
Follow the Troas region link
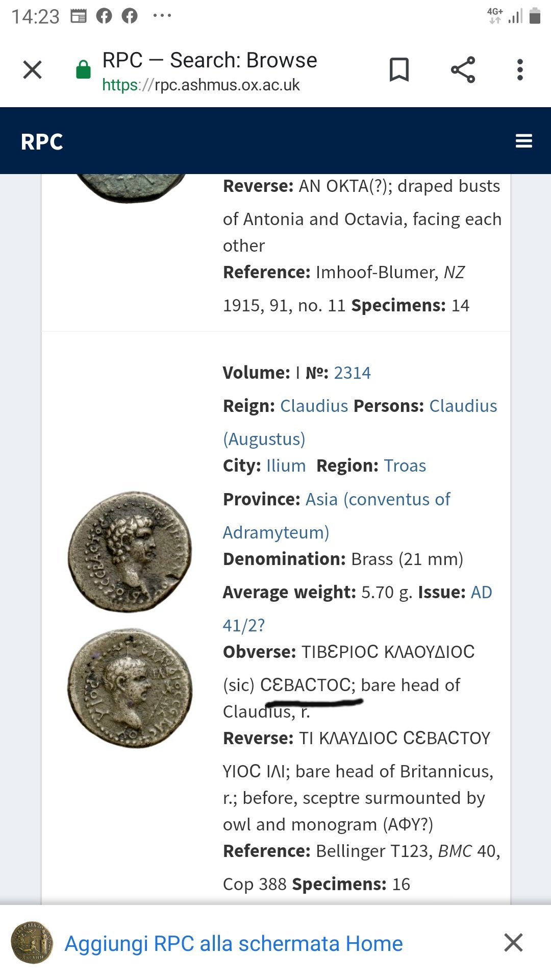pyautogui.click(x=405, y=466)
